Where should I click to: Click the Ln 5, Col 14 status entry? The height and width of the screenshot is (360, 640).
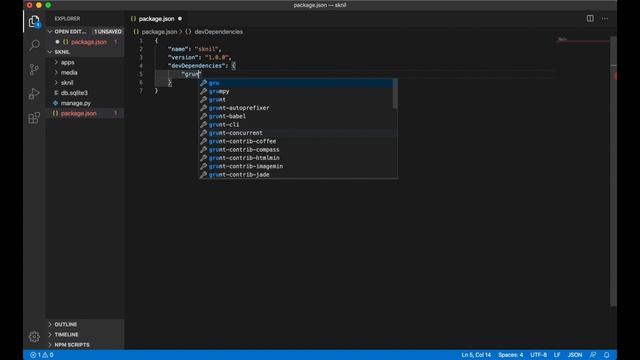476,355
